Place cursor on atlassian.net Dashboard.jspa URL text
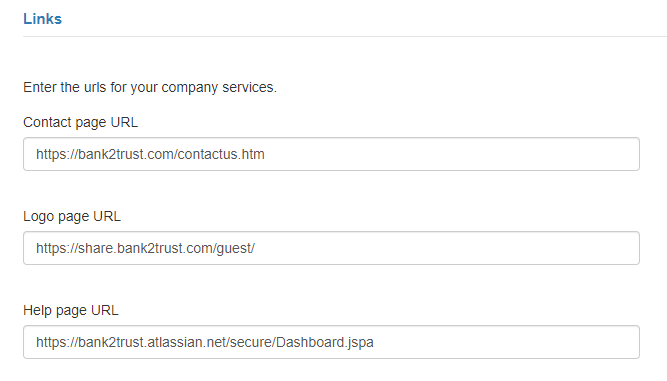 point(205,342)
